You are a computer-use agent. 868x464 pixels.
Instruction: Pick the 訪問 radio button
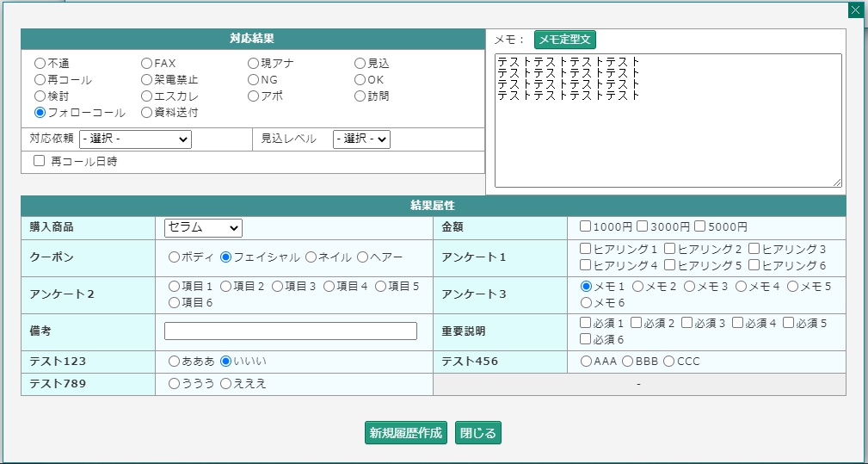pos(360,96)
